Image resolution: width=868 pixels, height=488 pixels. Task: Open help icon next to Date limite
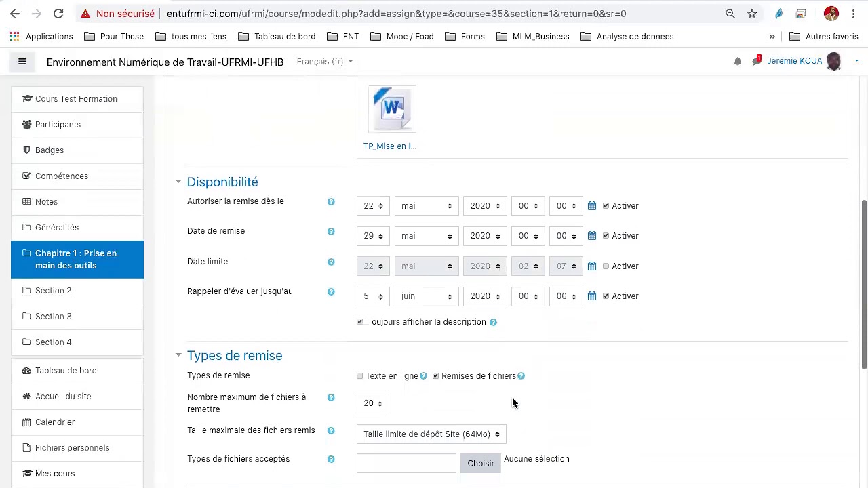click(331, 262)
